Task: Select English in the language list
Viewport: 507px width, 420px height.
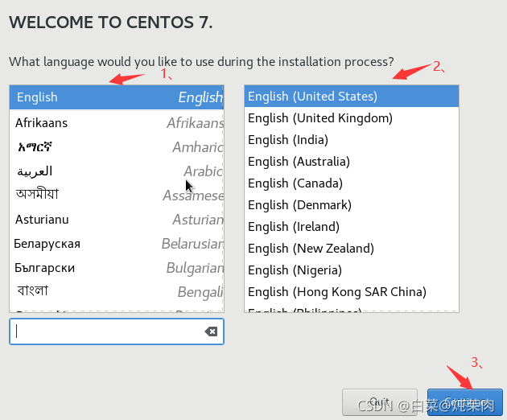Action: point(117,97)
